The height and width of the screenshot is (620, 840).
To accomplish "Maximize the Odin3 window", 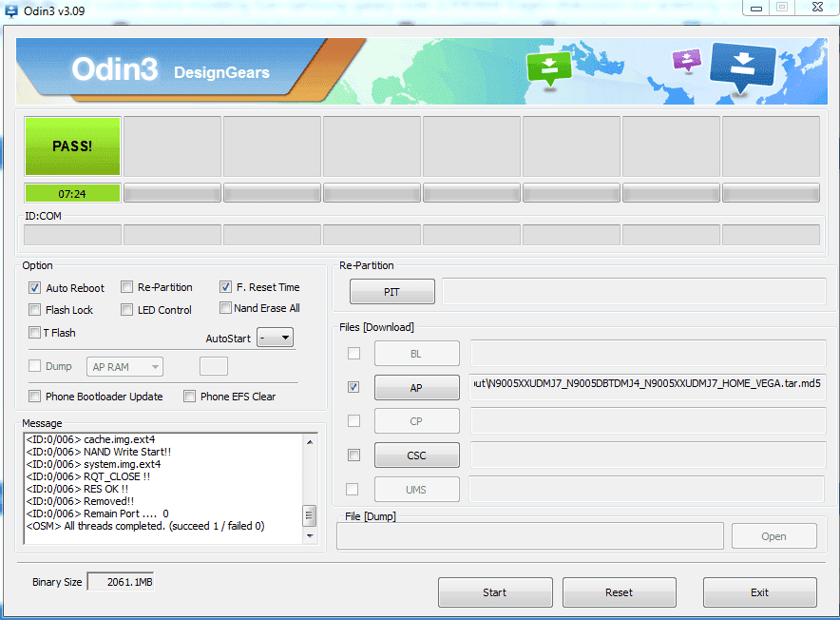I will tap(782, 7).
